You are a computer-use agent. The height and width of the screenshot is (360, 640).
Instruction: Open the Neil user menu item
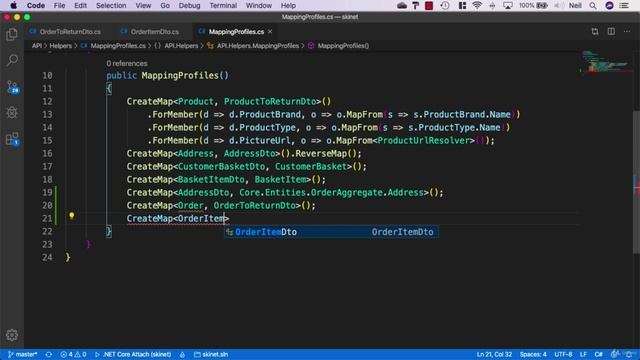point(575,5)
